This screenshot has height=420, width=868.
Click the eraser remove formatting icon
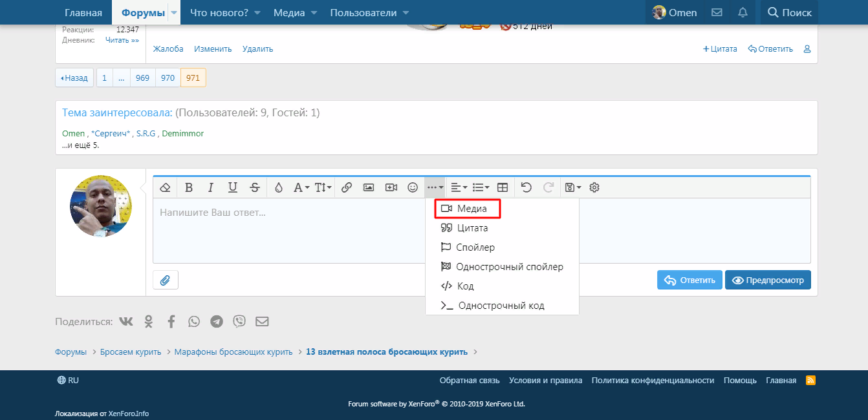point(165,187)
